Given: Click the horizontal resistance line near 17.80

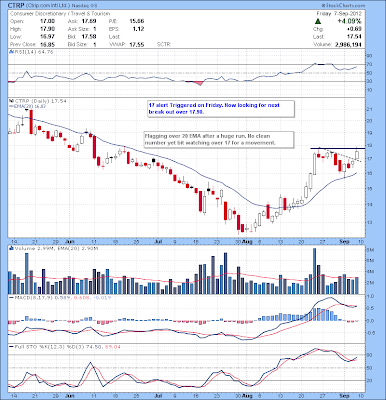Looking at the screenshot, I should click(337, 148).
